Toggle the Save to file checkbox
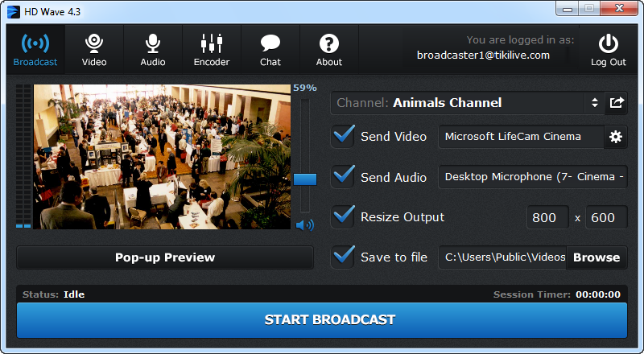Screen dimensions: 644x354 [343, 257]
